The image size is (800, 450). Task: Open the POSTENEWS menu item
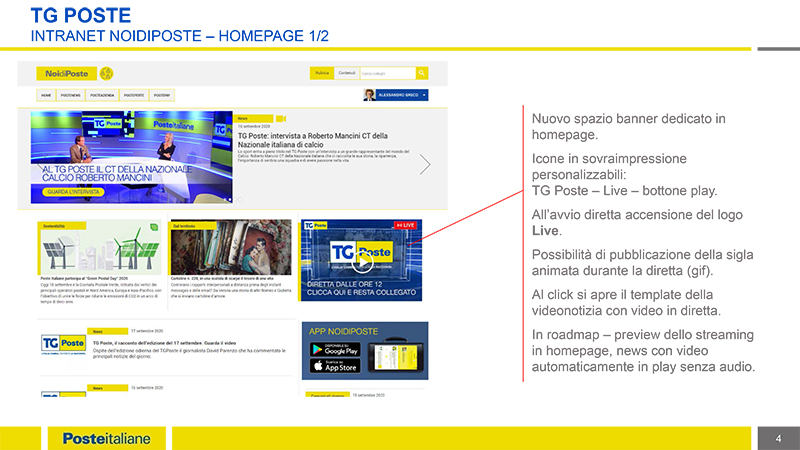(71, 95)
